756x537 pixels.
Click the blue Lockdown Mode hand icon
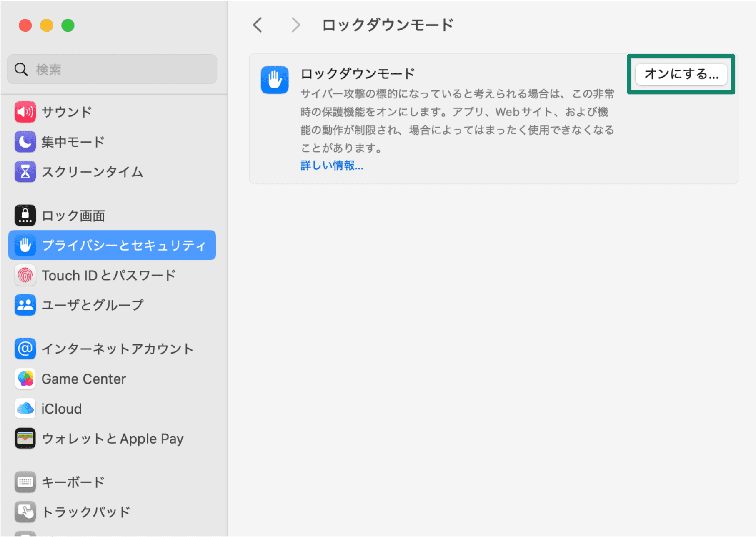pyautogui.click(x=275, y=80)
